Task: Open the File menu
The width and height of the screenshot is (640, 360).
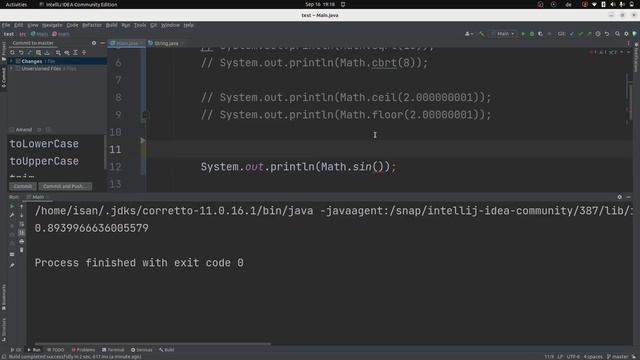Action: (6, 25)
